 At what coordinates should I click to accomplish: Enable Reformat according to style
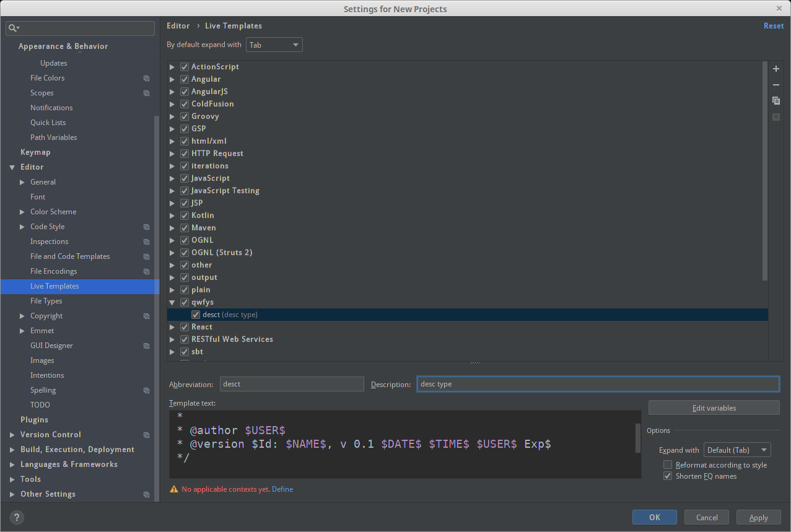click(668, 464)
